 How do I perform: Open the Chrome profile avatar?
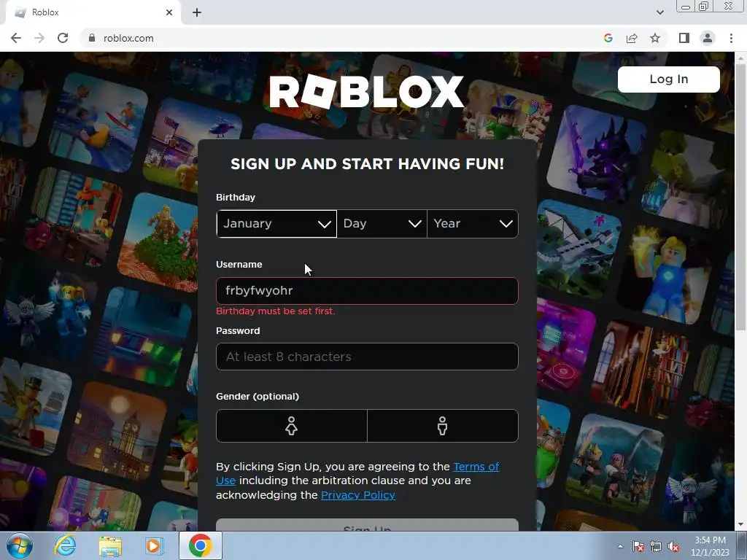(x=708, y=38)
